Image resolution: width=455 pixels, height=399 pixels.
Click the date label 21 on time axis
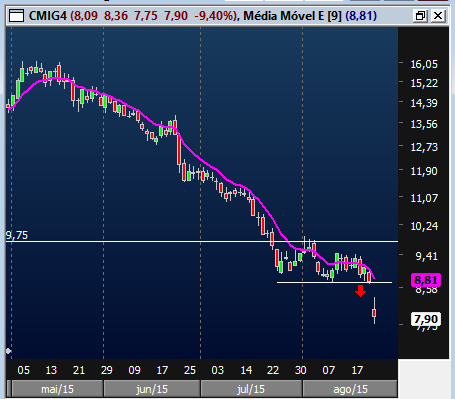(x=79, y=370)
